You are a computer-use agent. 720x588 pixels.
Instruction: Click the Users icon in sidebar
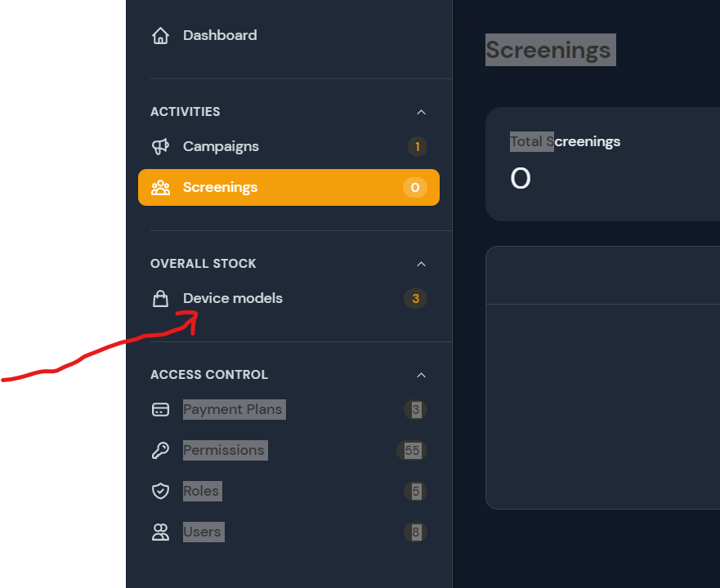click(x=160, y=532)
